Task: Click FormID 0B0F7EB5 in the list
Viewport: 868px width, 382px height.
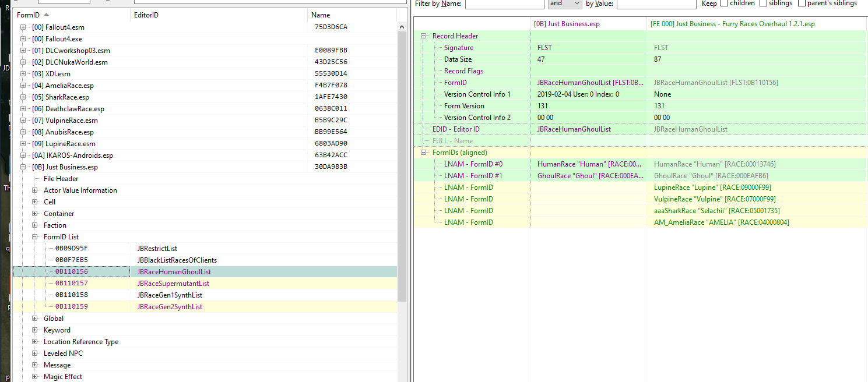Action: click(x=71, y=260)
